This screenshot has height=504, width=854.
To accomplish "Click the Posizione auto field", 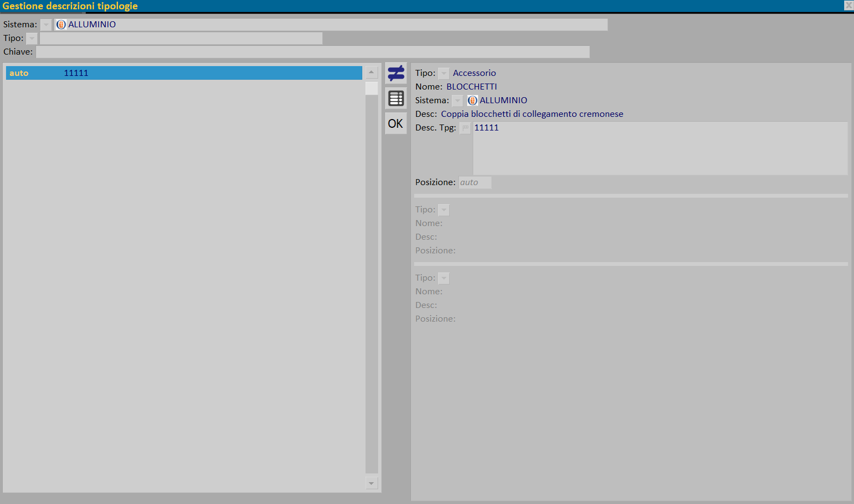I will (x=475, y=182).
